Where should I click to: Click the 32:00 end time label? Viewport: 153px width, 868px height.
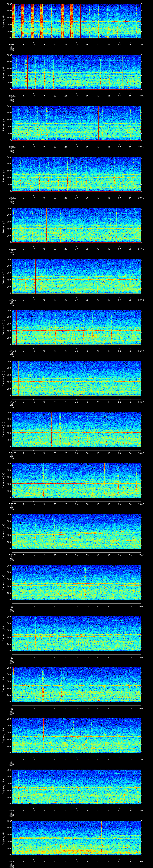[141, 810]
